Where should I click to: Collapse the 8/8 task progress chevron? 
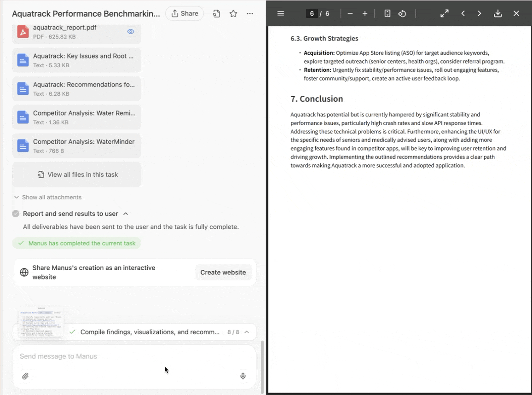click(x=247, y=332)
